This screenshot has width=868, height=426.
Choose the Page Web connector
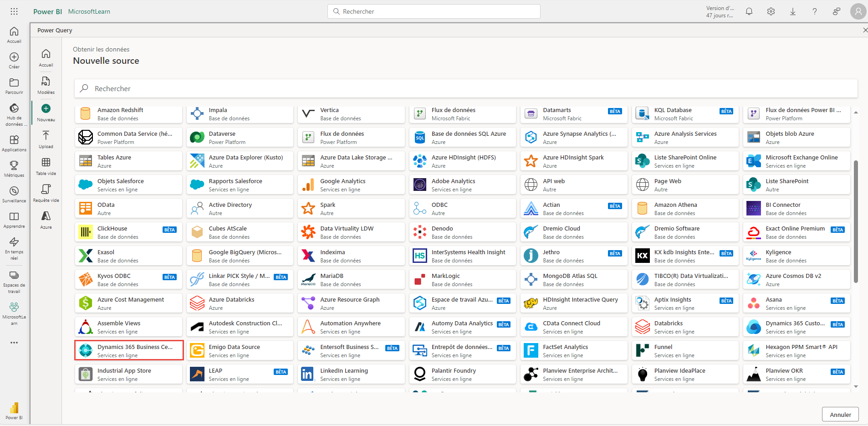(x=685, y=185)
